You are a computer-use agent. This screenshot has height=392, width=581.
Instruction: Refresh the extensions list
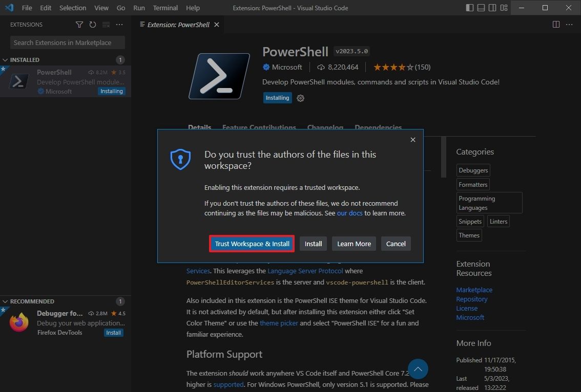point(93,25)
